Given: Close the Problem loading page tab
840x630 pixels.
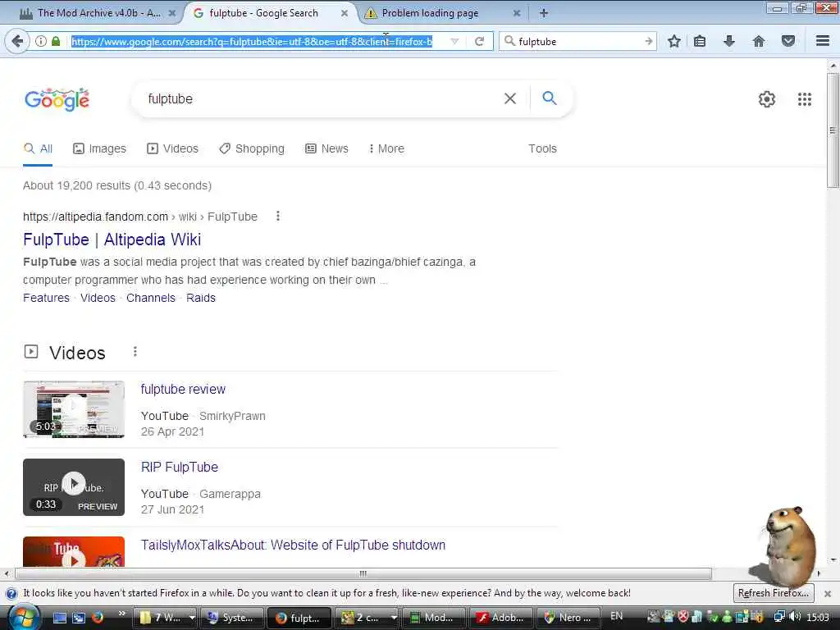Looking at the screenshot, I should click(517, 13).
